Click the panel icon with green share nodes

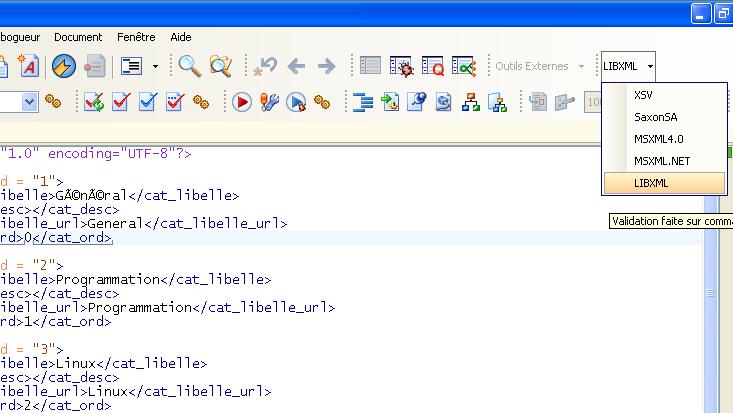[464, 66]
